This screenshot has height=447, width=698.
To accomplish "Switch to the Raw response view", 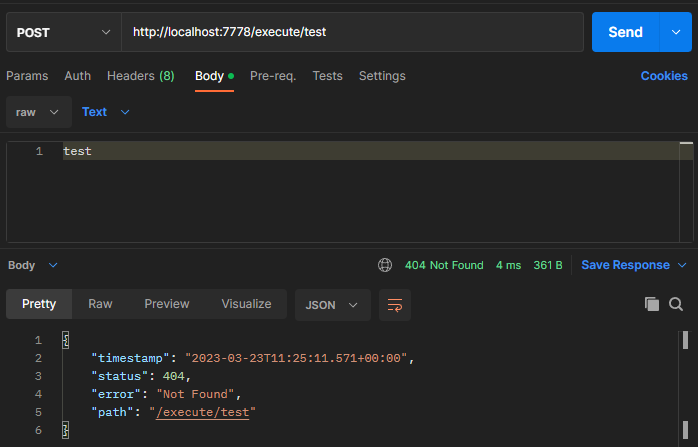I will click(100, 304).
